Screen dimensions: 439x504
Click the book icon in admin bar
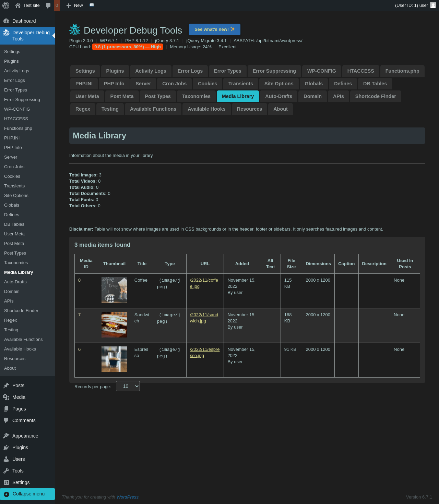pos(92,5)
